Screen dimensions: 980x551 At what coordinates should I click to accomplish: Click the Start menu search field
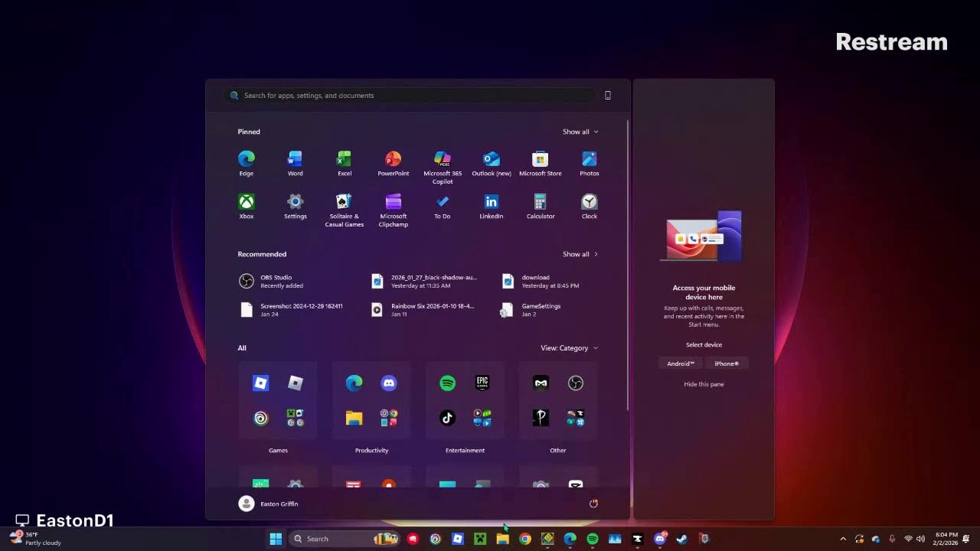410,96
